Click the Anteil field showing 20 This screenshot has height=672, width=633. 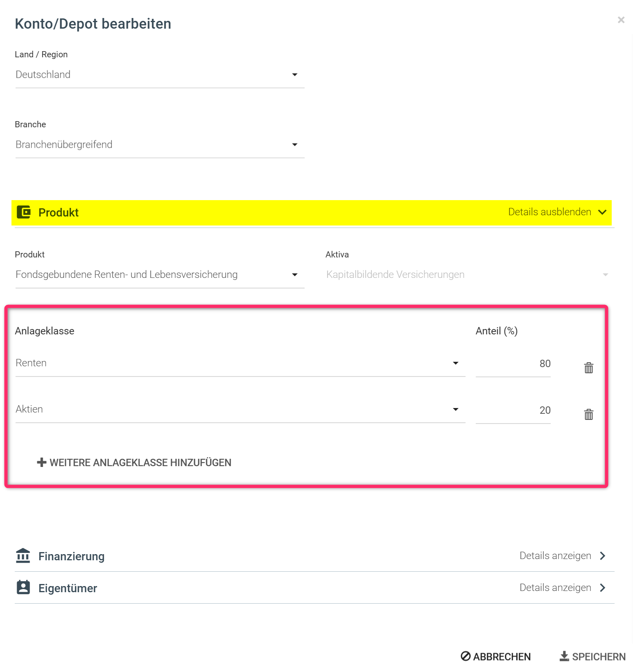click(513, 410)
